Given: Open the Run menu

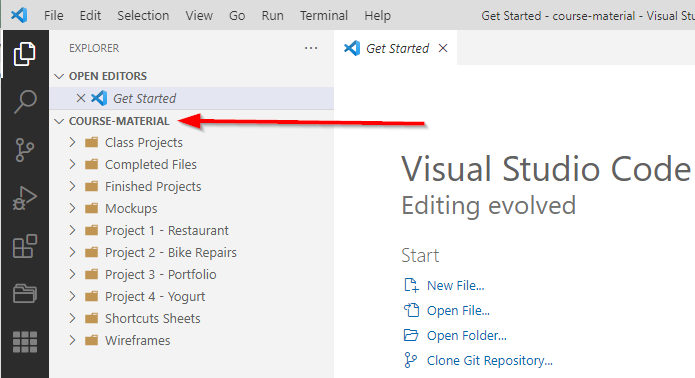Looking at the screenshot, I should (272, 16).
